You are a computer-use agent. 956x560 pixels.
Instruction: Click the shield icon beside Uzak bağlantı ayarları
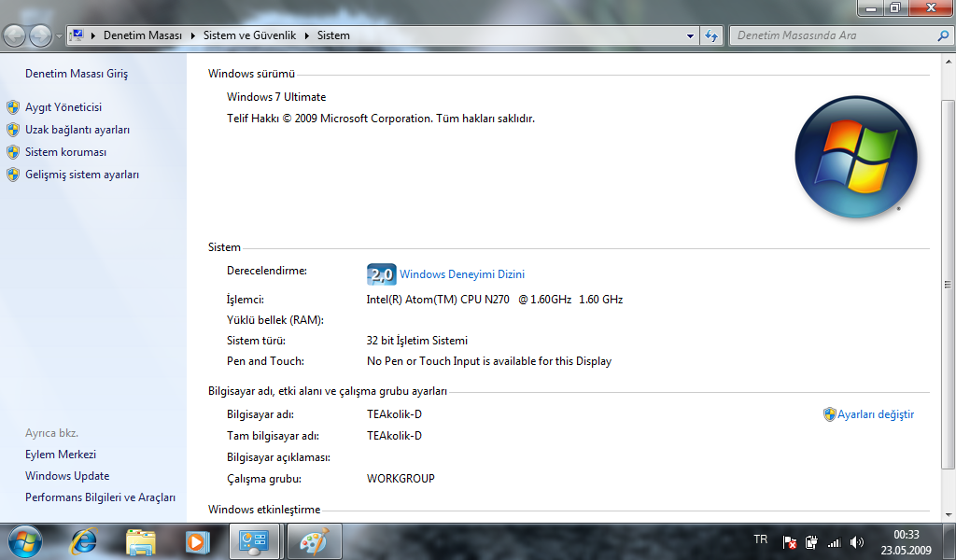click(13, 130)
